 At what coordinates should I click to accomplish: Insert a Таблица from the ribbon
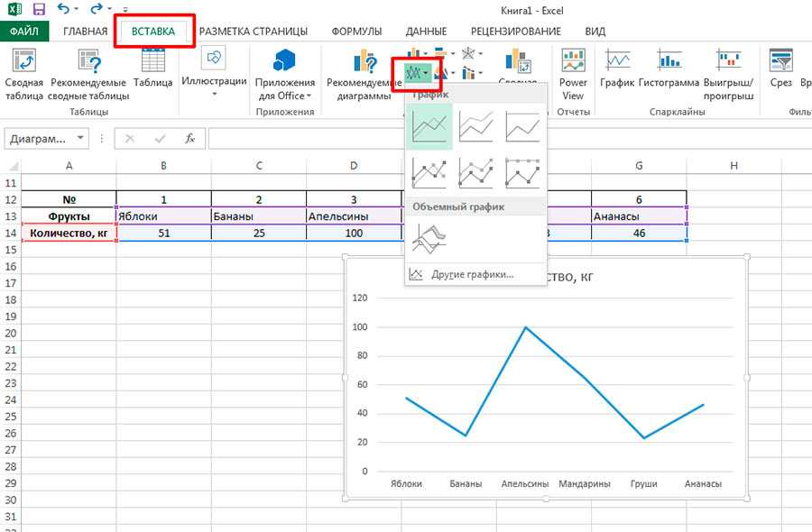pyautogui.click(x=152, y=69)
